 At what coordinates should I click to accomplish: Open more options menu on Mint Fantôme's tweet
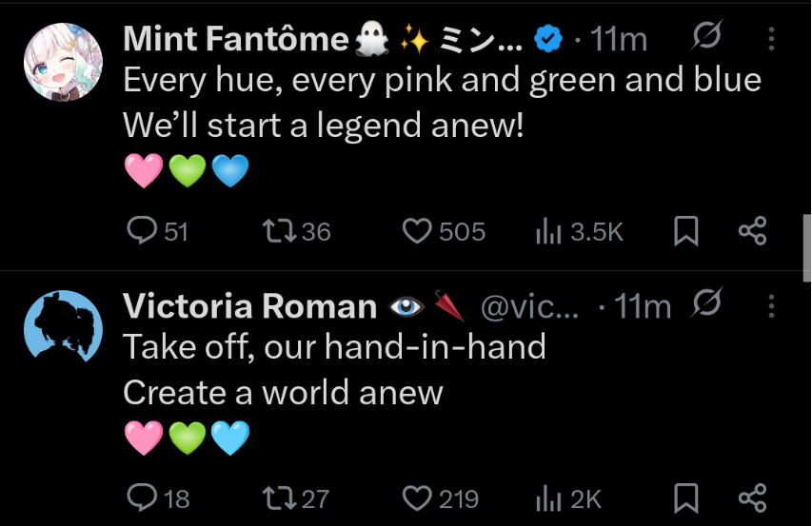point(771,39)
